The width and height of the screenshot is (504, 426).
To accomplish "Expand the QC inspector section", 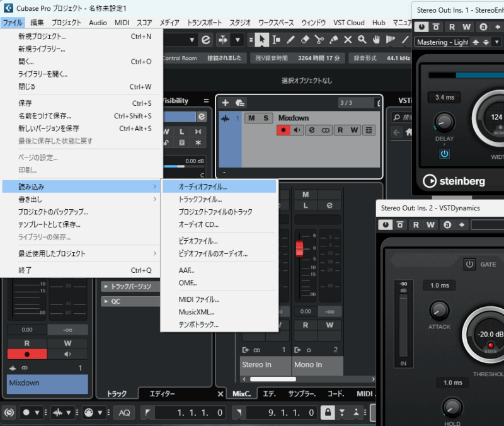I will [x=130, y=301].
